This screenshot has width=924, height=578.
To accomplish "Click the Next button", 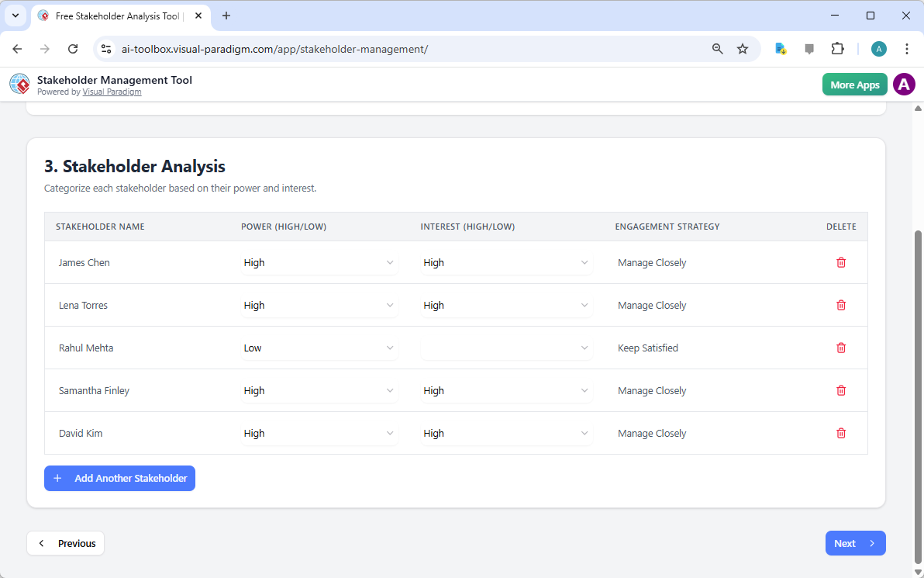I will pyautogui.click(x=855, y=543).
